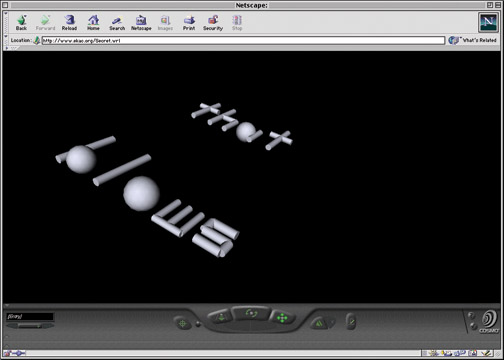Viewport: 504px width, 360px height.
Task: Click the Images toolbar button
Action: pyautogui.click(x=165, y=23)
